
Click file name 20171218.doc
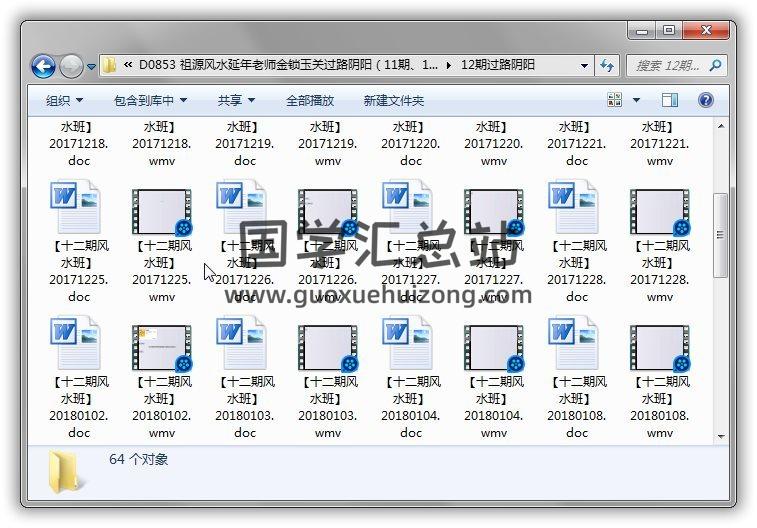(x=79, y=144)
